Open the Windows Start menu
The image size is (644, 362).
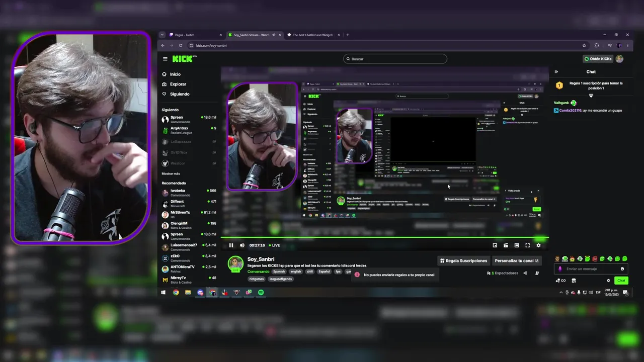(163, 292)
